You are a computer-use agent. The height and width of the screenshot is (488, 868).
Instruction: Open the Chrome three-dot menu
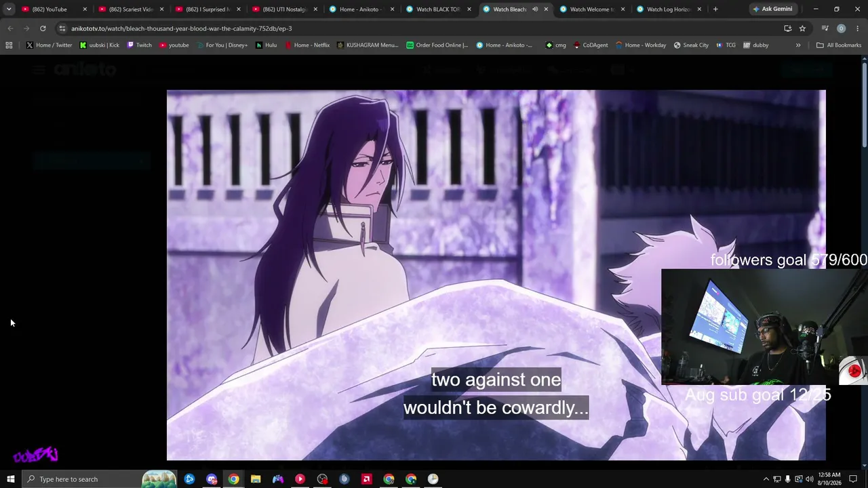(857, 28)
